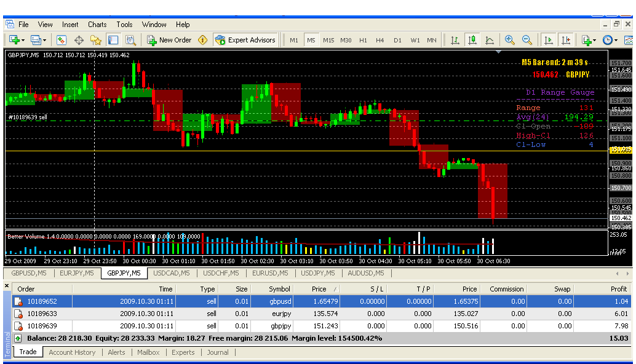The height and width of the screenshot is (364, 636).
Task: Select the H4 timeframe
Action: (x=380, y=41)
